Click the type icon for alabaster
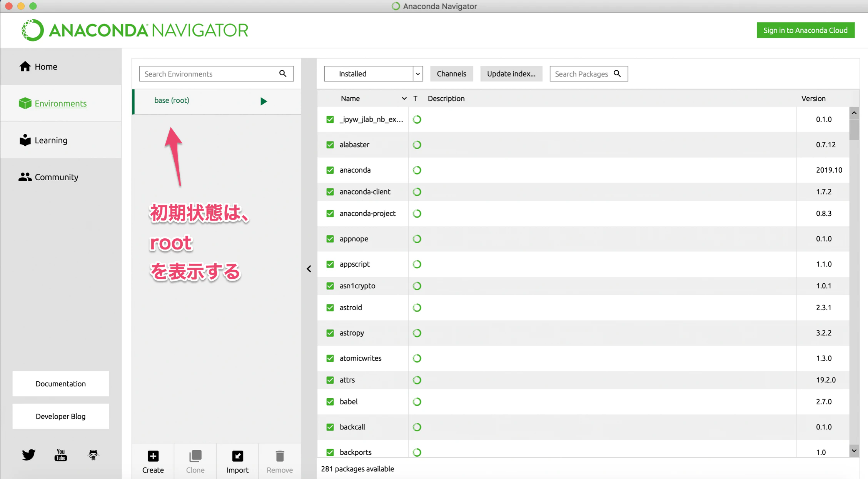868x479 pixels. [x=417, y=145]
